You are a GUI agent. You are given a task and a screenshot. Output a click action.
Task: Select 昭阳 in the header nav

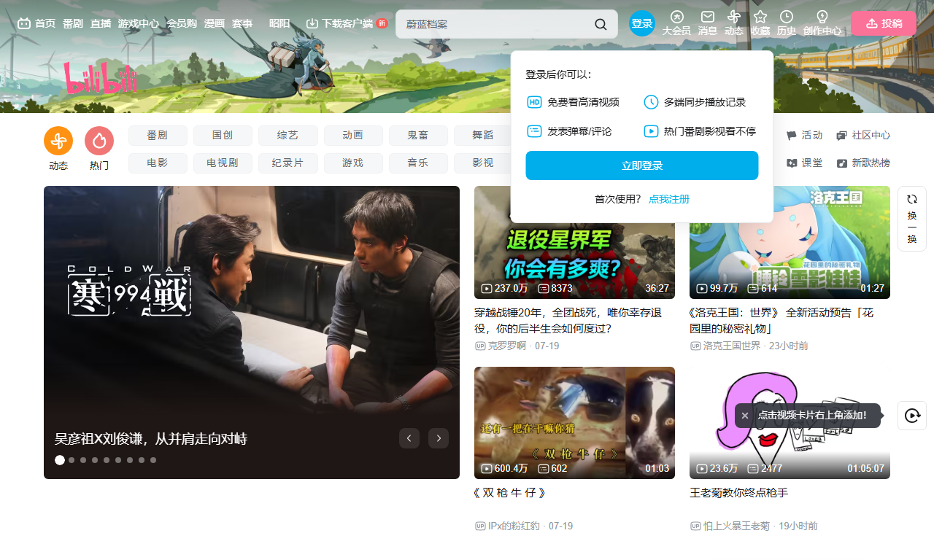click(x=279, y=23)
